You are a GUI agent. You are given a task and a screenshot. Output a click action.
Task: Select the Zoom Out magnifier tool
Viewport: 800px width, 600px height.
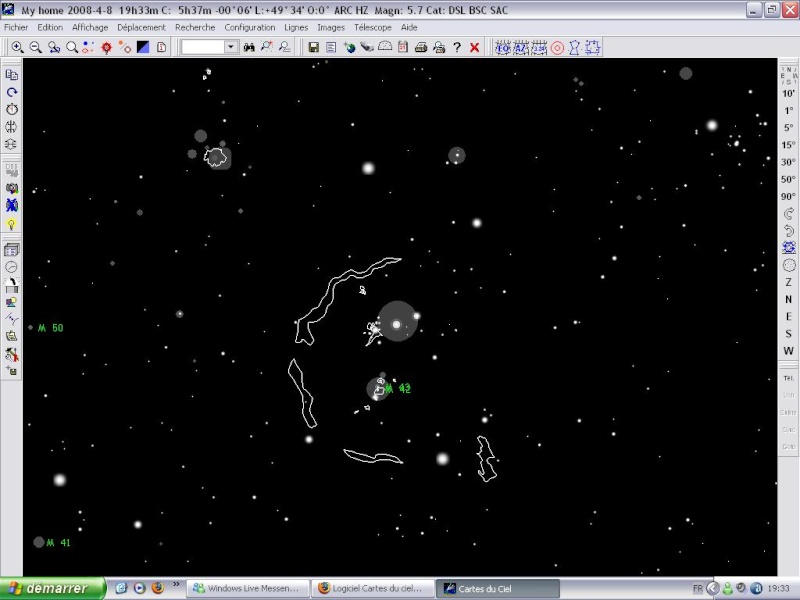click(34, 47)
